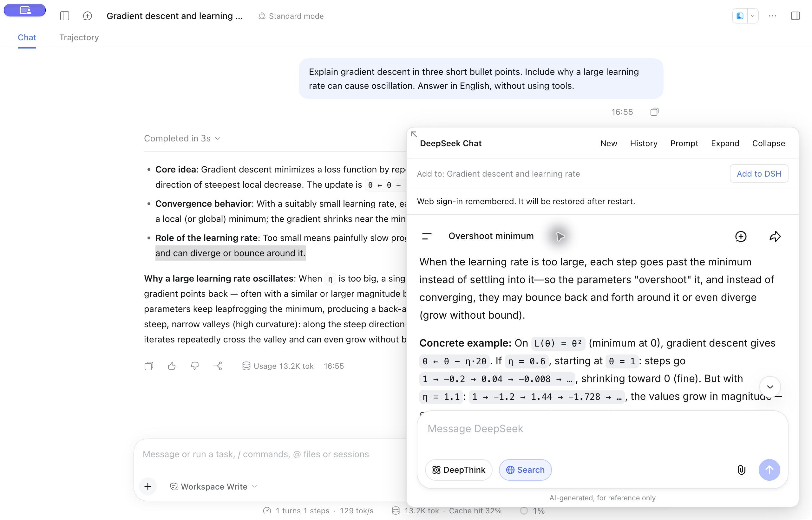This screenshot has width=812, height=520.
Task: Send the DeepSeek message with the arrow button
Action: [x=769, y=470]
